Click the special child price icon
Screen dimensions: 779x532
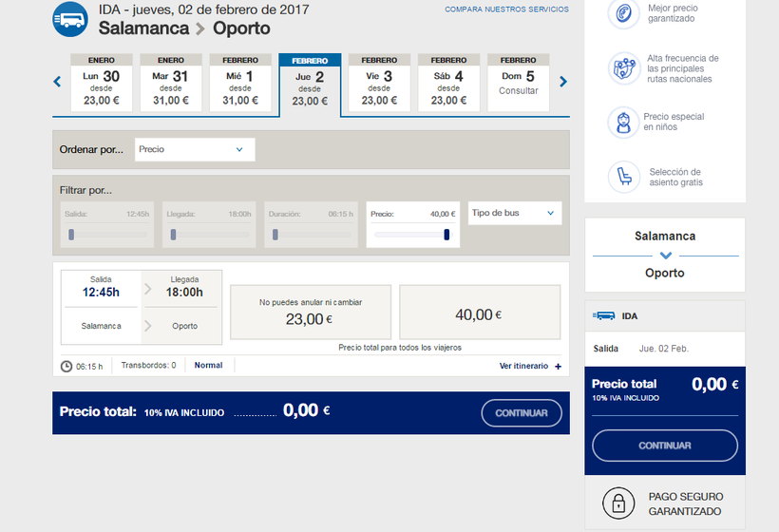[623, 123]
